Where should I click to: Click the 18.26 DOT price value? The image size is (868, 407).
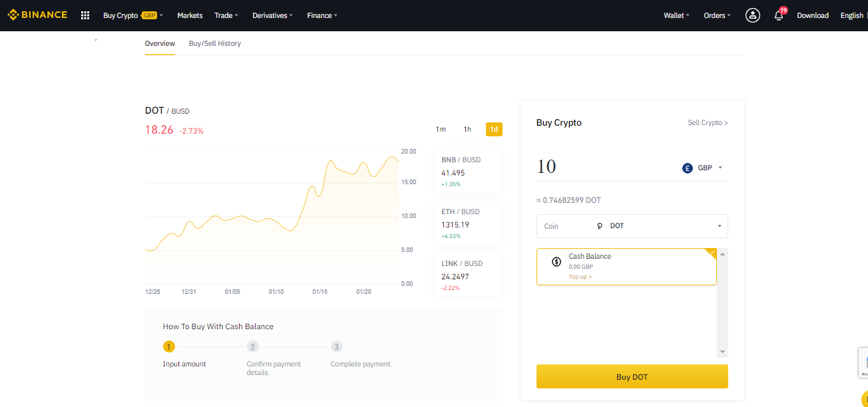(159, 130)
